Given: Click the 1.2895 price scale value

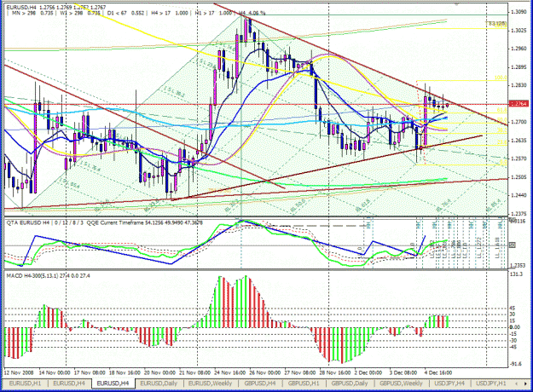Looking at the screenshot, I should [519, 67].
